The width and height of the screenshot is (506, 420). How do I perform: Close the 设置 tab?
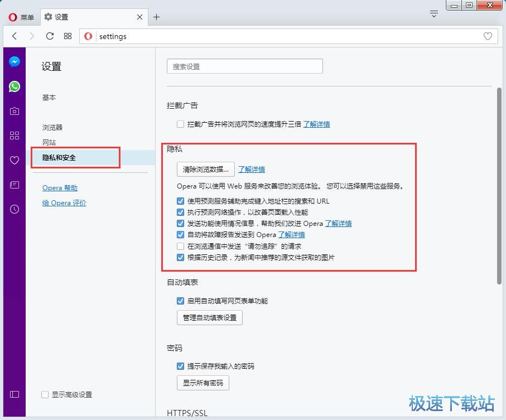[139, 17]
